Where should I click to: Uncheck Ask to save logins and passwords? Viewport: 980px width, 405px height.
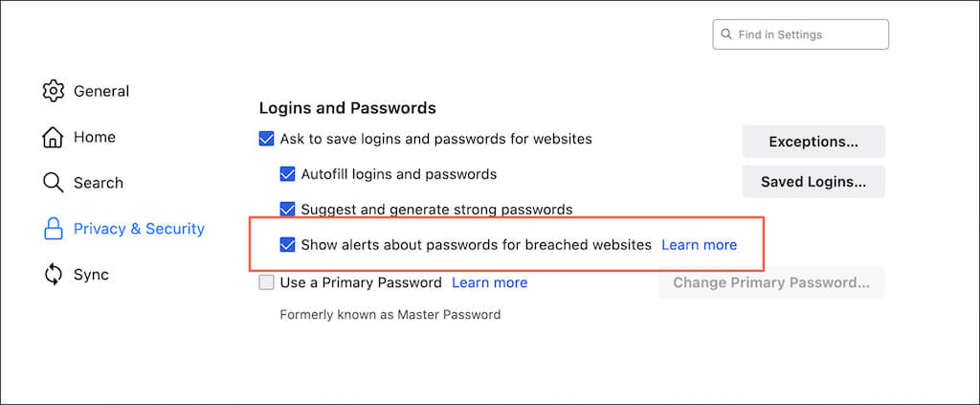click(x=267, y=139)
